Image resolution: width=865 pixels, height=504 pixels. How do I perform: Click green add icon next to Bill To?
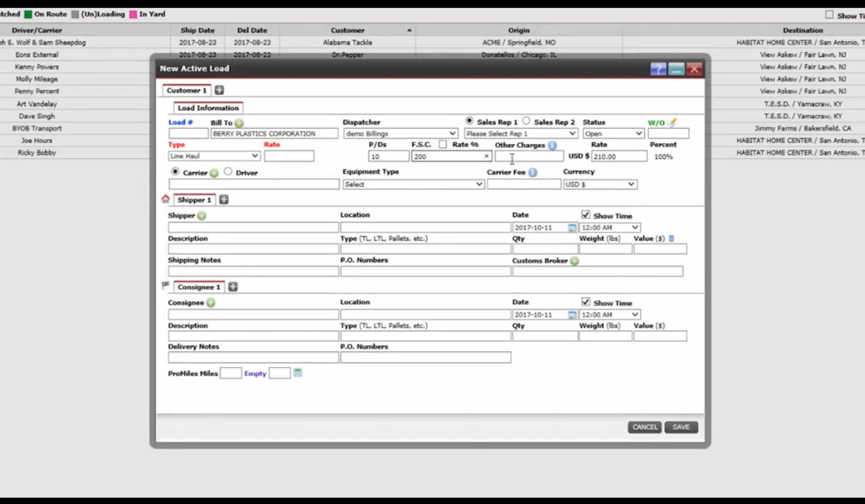click(x=239, y=123)
